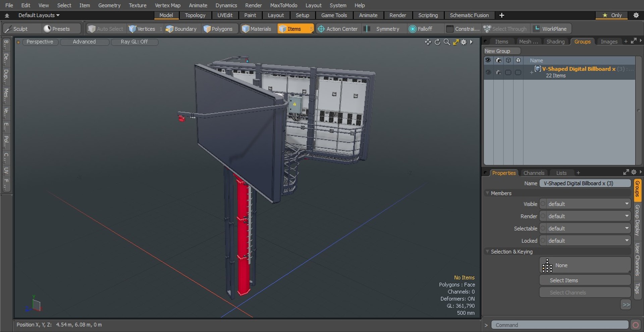Click the viewport rotate icon
The height and width of the screenshot is (332, 644).
pos(437,42)
